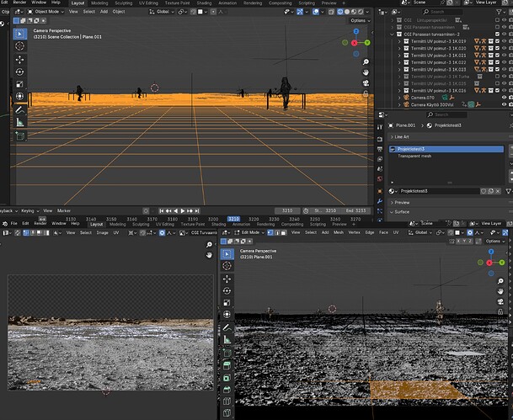Click the End frame field showing 3233

point(355,210)
